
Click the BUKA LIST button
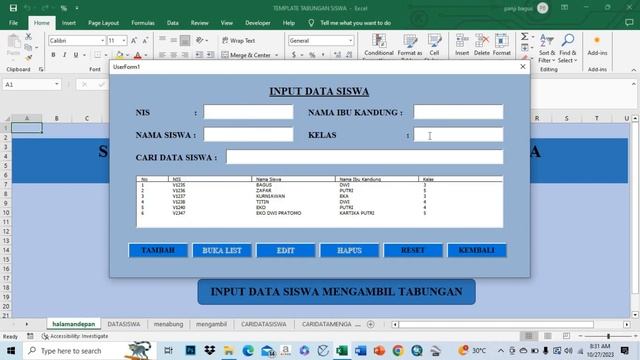click(x=222, y=250)
